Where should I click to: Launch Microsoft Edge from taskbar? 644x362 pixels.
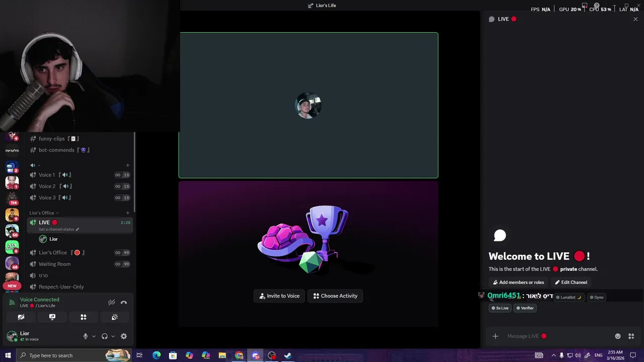156,355
